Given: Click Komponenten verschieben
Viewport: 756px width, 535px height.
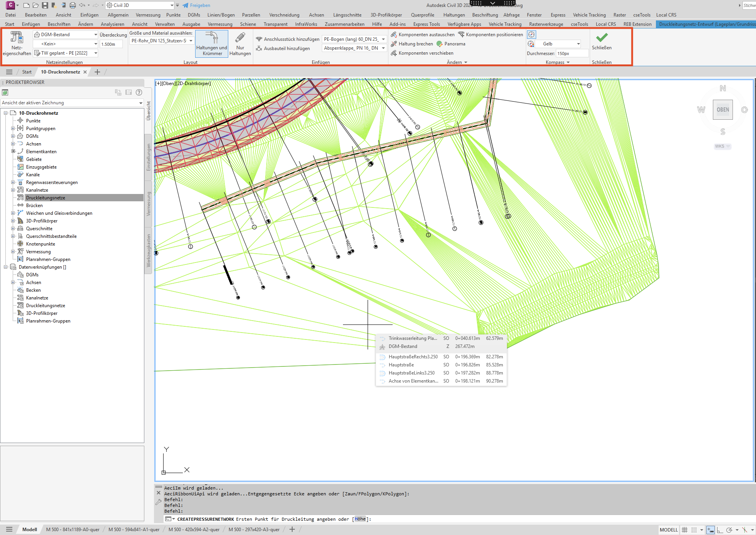Looking at the screenshot, I should (422, 53).
